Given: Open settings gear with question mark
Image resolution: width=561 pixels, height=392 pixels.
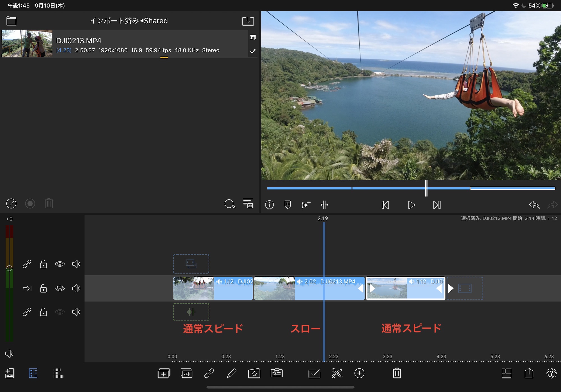Looking at the screenshot, I should tap(551, 373).
